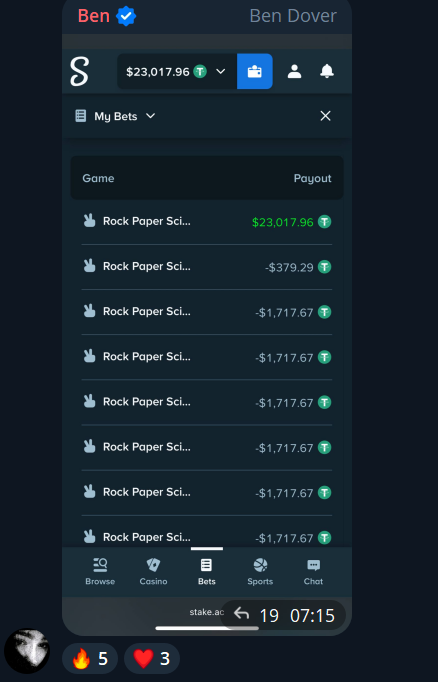Screen dimensions: 438x682
Task: Click the -$379.29 payout value
Action: click(289, 267)
